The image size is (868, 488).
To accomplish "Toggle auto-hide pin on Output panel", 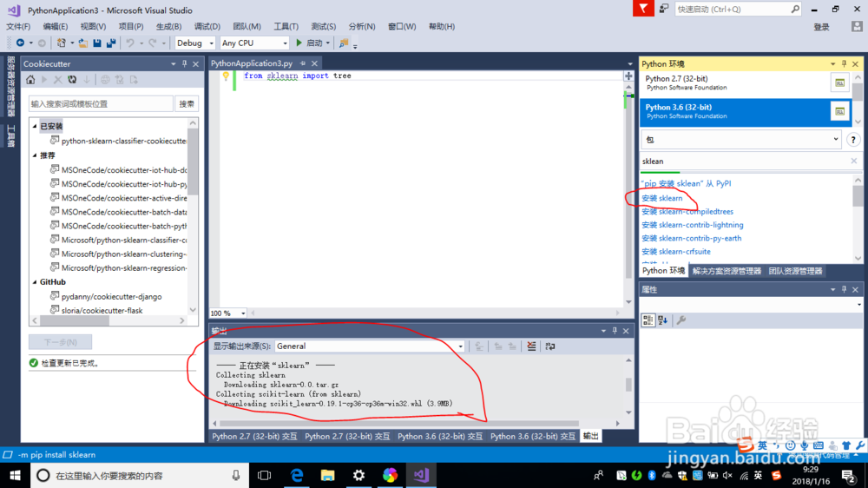I will (615, 331).
